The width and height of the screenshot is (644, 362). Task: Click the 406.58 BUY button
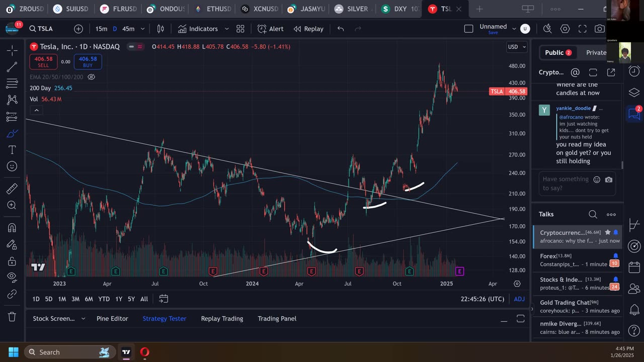click(x=88, y=62)
